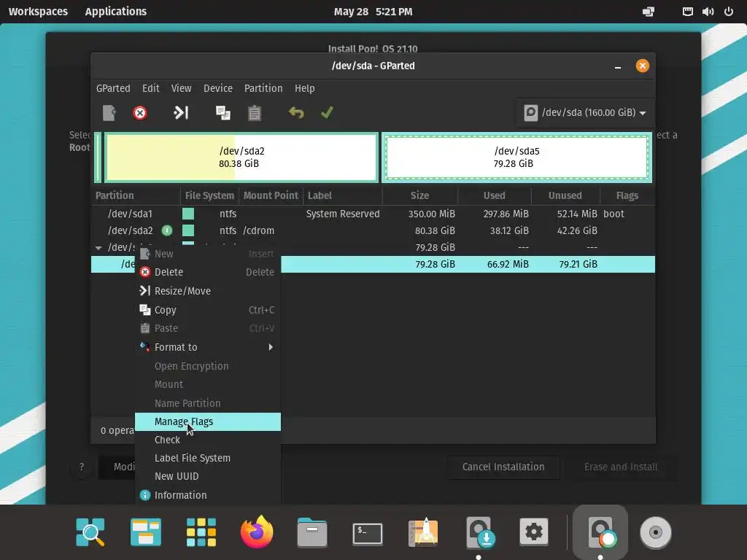Viewport: 747px width, 560px height.
Task: Minimize the GParted window
Action: pyautogui.click(x=618, y=66)
